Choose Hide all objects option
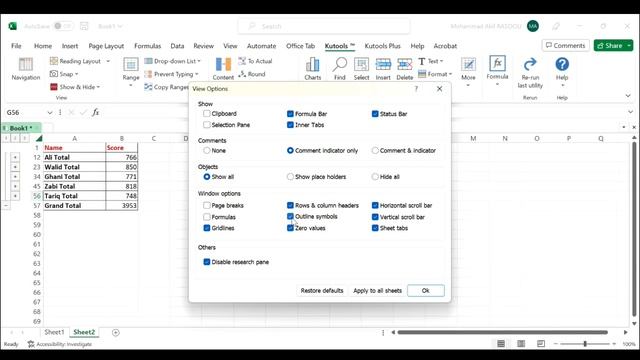Screen dimensions: 640x360 [375, 177]
